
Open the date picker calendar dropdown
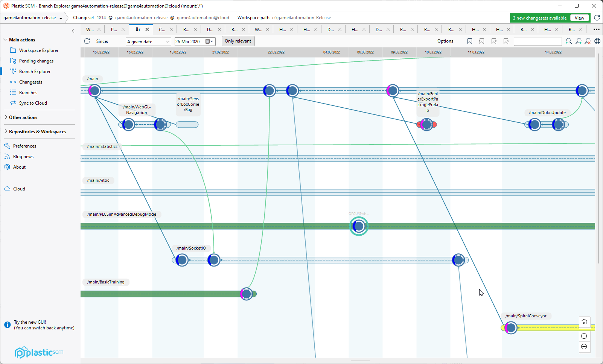coord(210,42)
